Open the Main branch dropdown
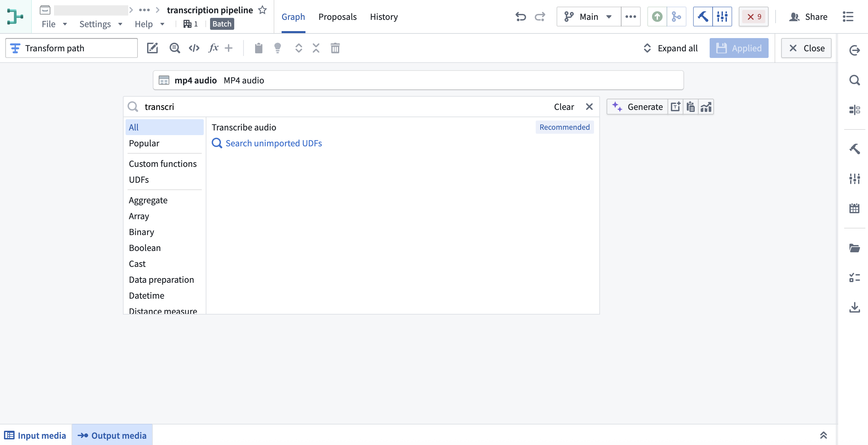868x445 pixels. [x=588, y=17]
